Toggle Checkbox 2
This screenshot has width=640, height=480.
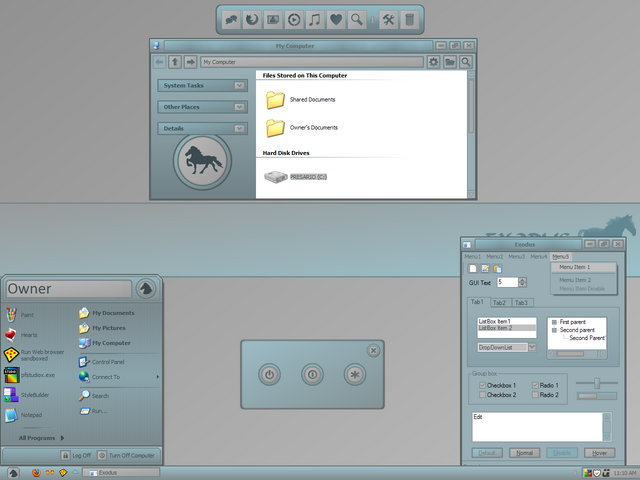482,395
